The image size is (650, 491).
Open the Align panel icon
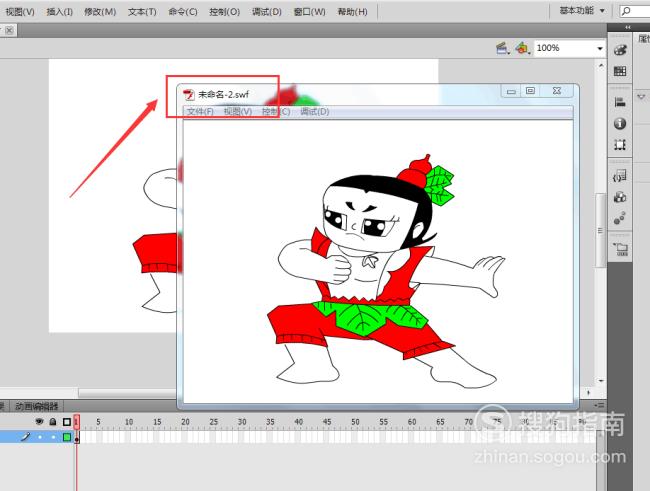pos(620,102)
